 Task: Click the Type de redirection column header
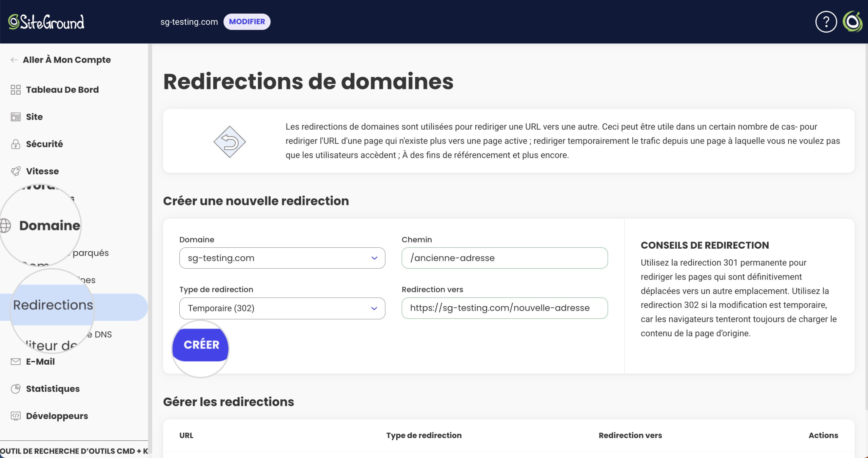click(424, 435)
